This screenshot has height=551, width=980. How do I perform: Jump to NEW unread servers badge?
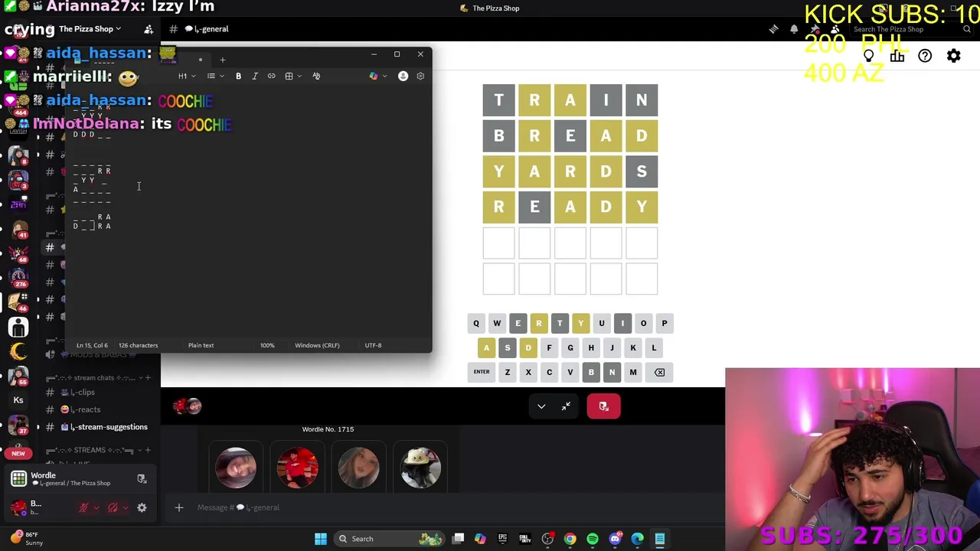tap(18, 453)
